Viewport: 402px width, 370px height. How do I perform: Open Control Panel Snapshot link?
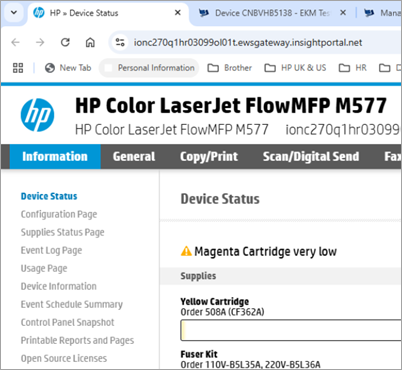pos(67,322)
